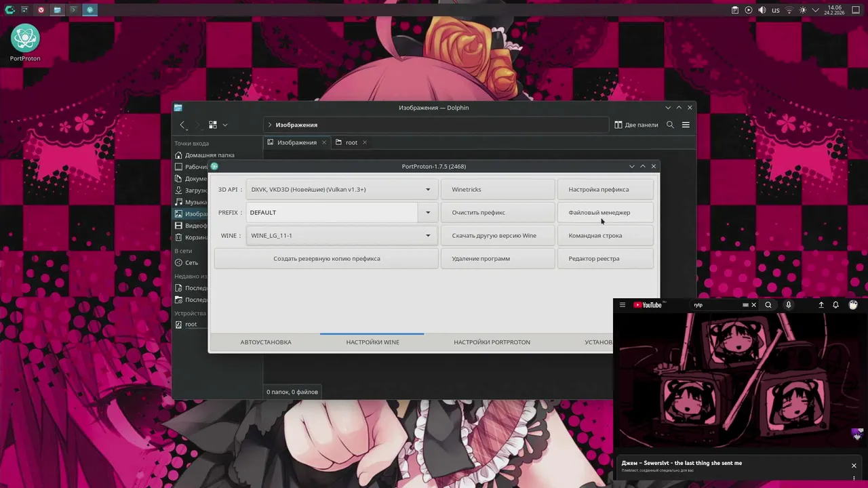Go back in the Dolphin window
868x488 pixels.
[182, 125]
